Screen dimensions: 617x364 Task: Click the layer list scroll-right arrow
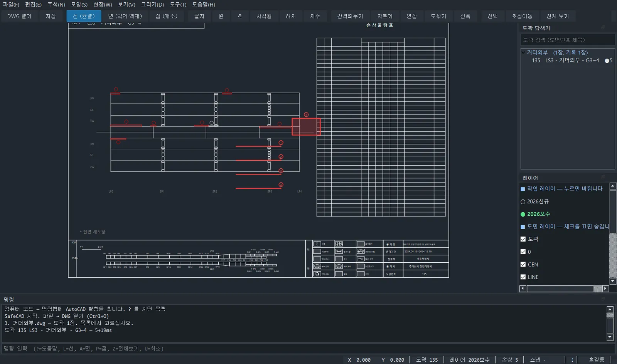[x=605, y=289]
